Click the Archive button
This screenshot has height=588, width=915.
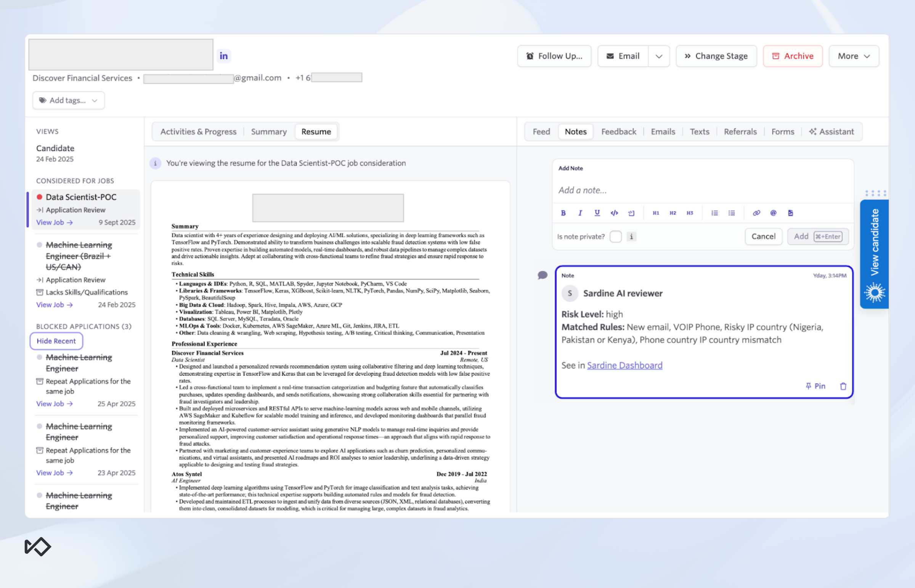click(793, 56)
